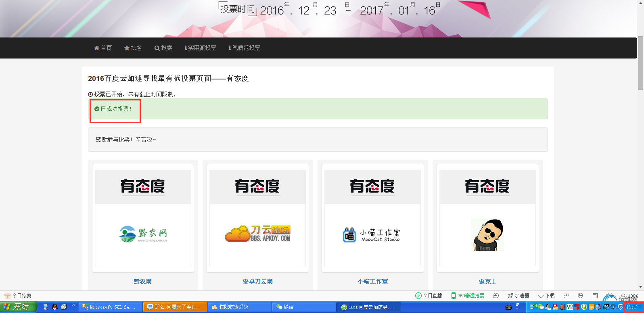Open the flashing 那么,问题来了 chat taskbar button

(175, 307)
